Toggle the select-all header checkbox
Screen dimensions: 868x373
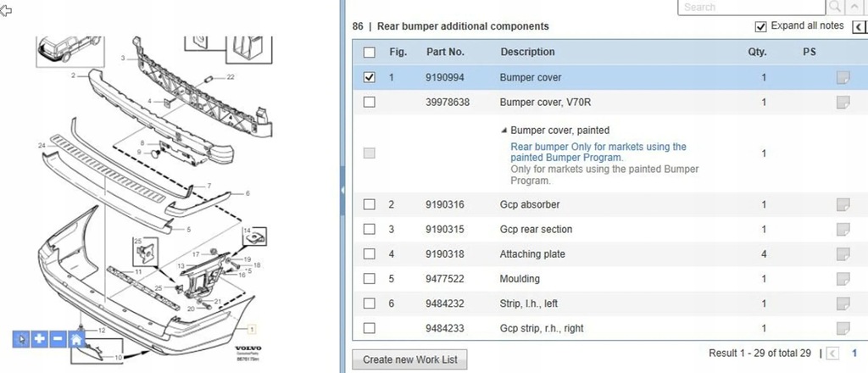tap(370, 53)
